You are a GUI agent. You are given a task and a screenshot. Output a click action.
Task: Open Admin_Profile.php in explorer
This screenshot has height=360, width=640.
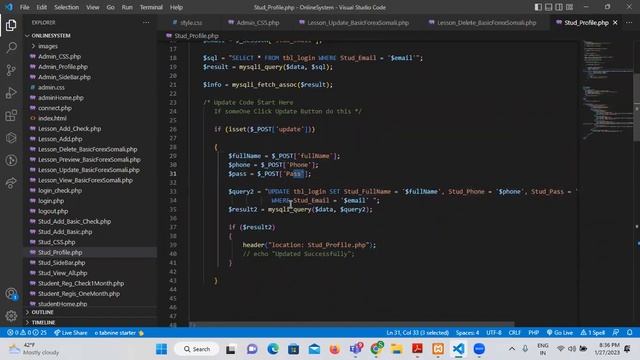coord(63,67)
